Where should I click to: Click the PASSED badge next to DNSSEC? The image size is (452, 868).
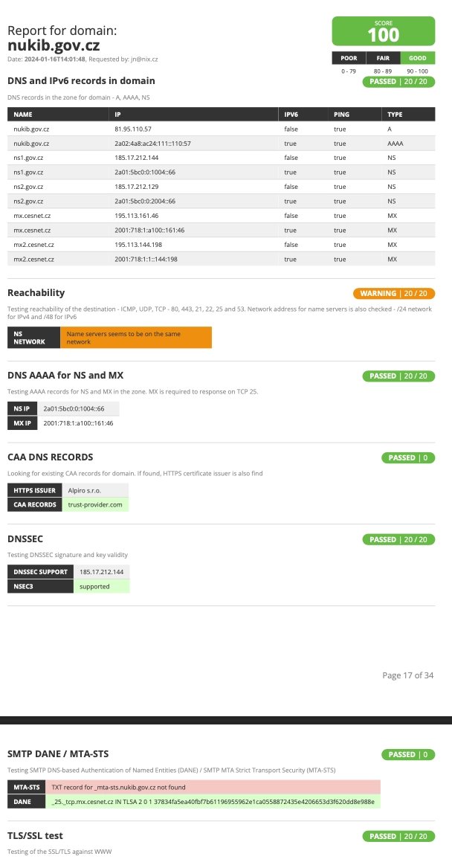(x=398, y=539)
